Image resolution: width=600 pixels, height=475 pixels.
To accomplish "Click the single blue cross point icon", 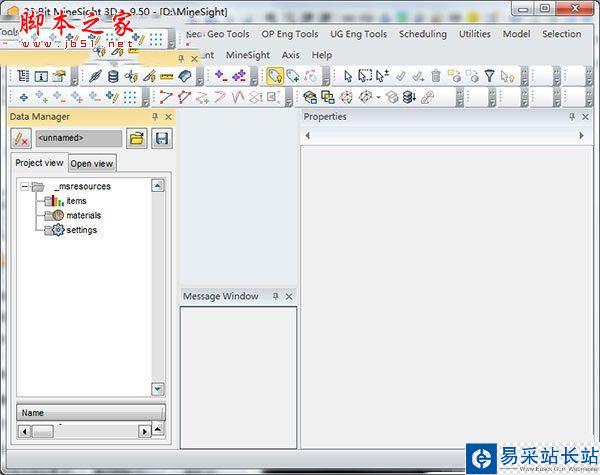I will [x=24, y=97].
